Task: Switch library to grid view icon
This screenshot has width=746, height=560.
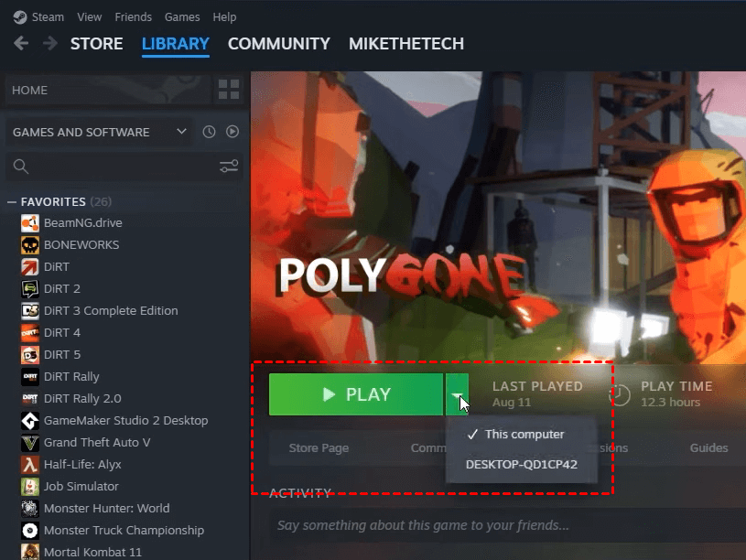Action: coord(228,90)
